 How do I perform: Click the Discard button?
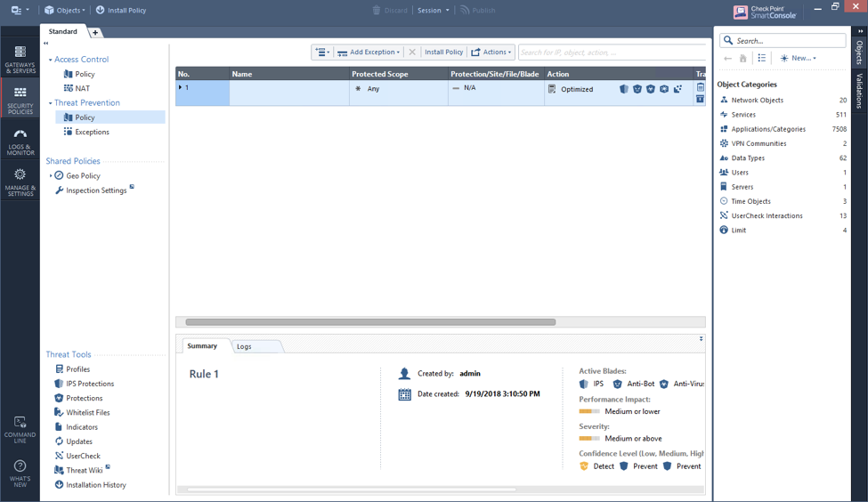pos(390,10)
